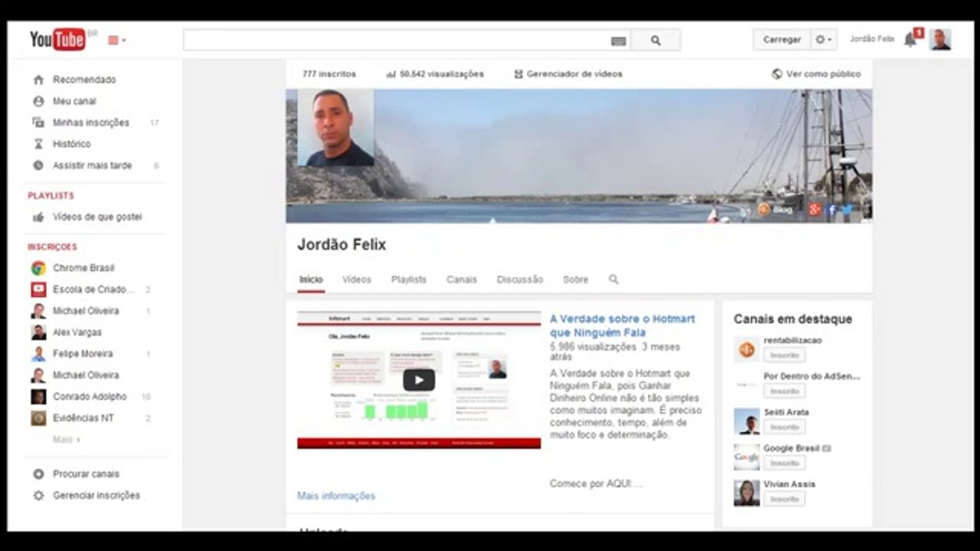Open the Google+ icon on the banner
980x551 pixels.
click(x=815, y=210)
